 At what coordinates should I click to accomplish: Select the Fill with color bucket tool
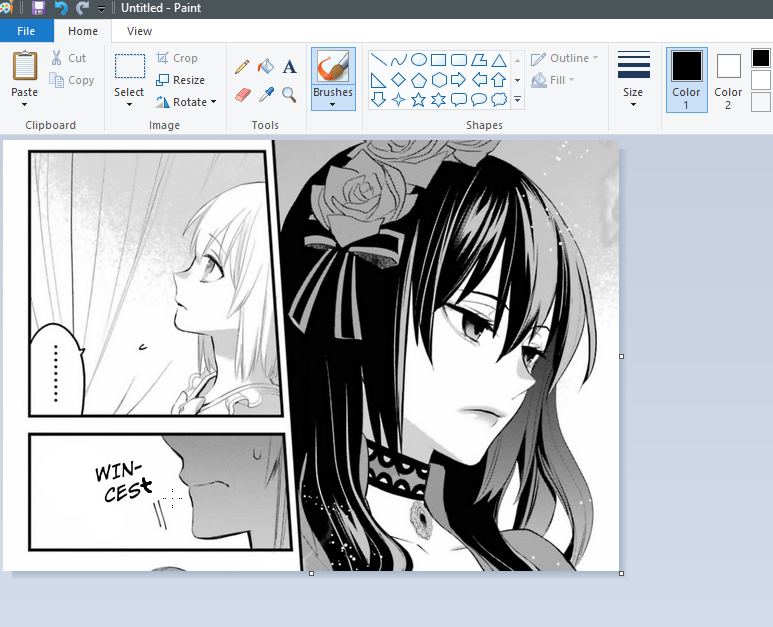(x=266, y=67)
